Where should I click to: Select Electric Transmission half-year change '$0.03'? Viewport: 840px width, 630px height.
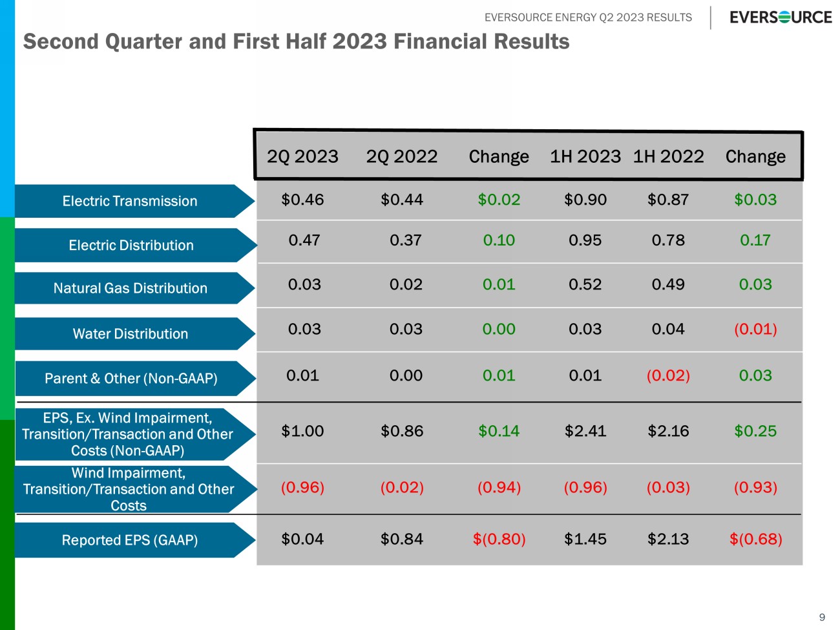(755, 200)
